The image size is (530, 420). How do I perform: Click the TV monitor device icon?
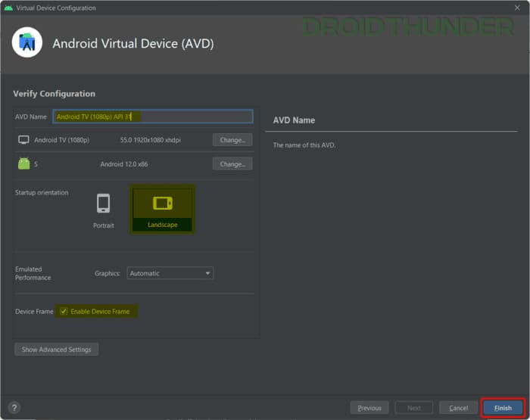[x=23, y=140]
